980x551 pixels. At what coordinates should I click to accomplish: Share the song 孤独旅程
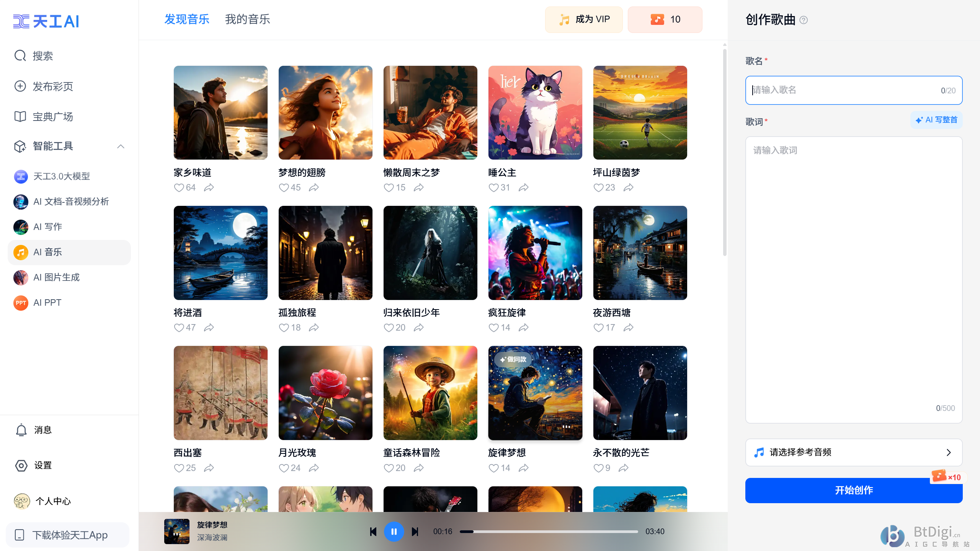[314, 328]
